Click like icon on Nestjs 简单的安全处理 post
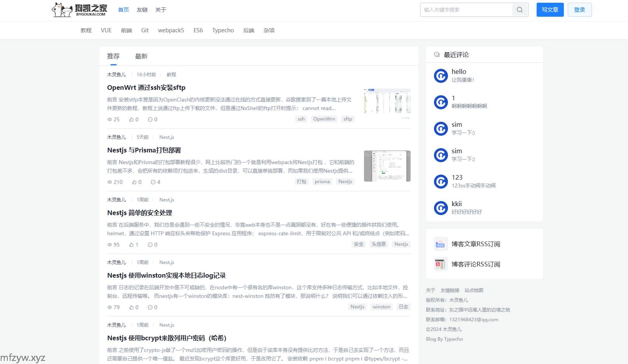This screenshot has height=364, width=628. (131, 245)
